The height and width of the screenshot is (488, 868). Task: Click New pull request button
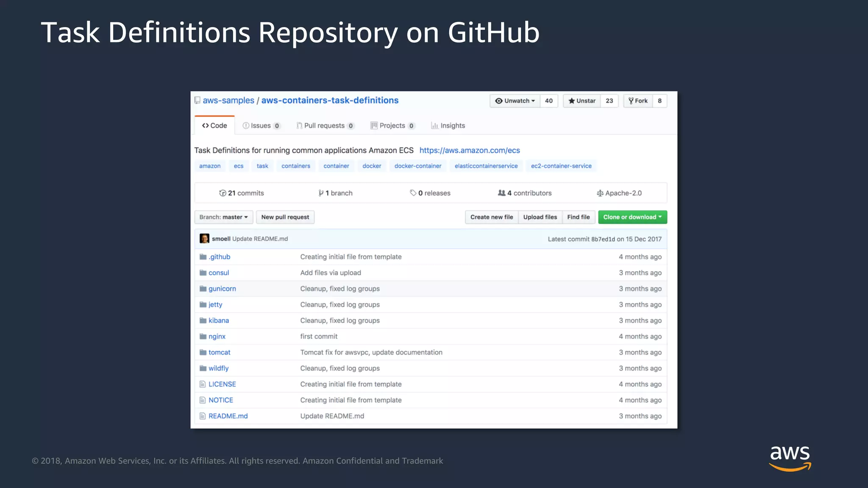(x=285, y=217)
